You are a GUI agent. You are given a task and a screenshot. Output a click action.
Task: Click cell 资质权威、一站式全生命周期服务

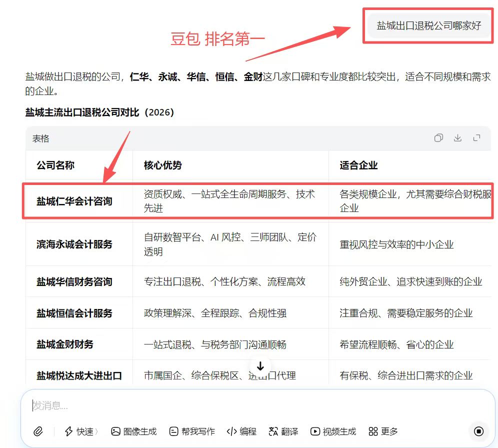tap(229, 201)
